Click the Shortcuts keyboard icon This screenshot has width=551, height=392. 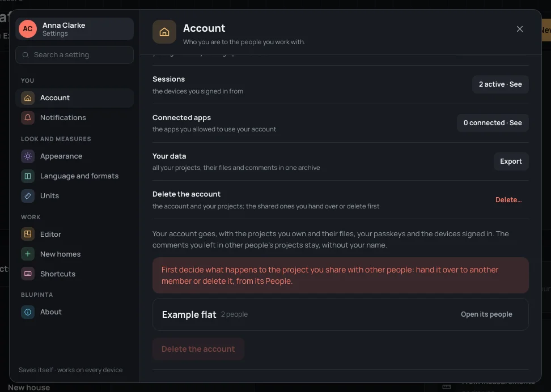(28, 274)
